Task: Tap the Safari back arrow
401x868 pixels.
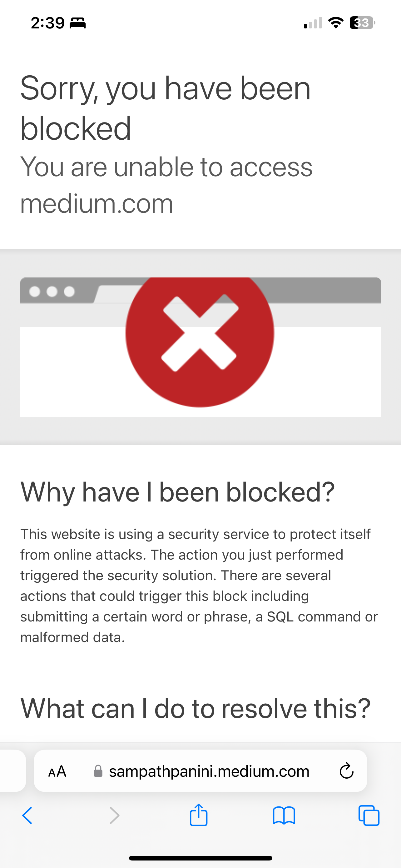Action: pos(27,816)
